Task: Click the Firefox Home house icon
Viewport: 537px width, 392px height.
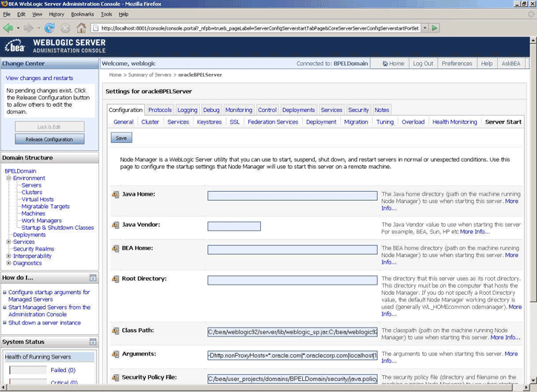Action: pos(81,27)
